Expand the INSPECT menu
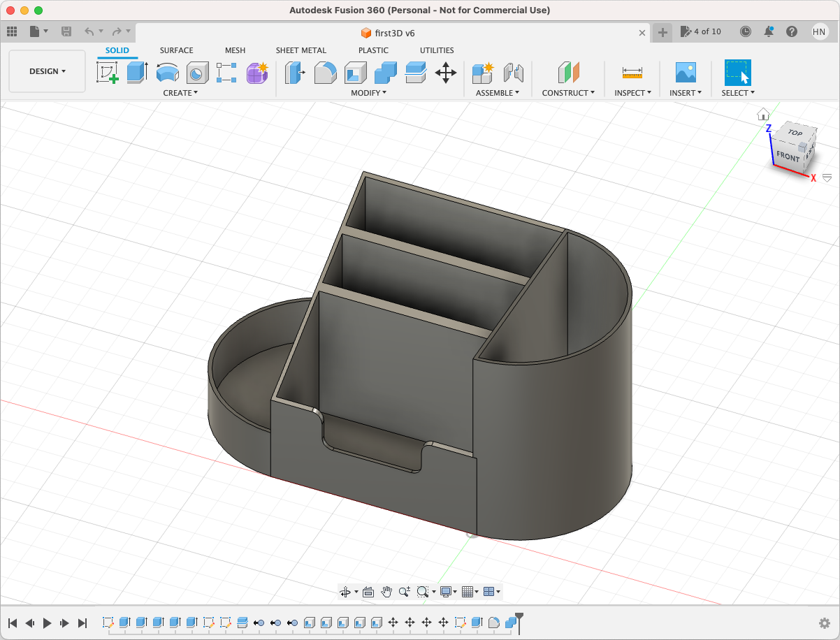 [x=632, y=93]
